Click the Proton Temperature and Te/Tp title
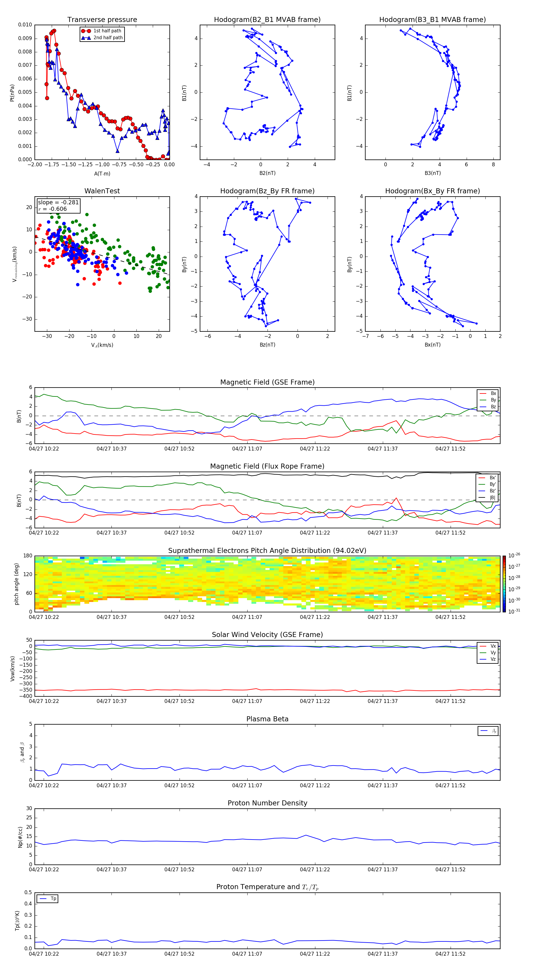 [267, 887]
